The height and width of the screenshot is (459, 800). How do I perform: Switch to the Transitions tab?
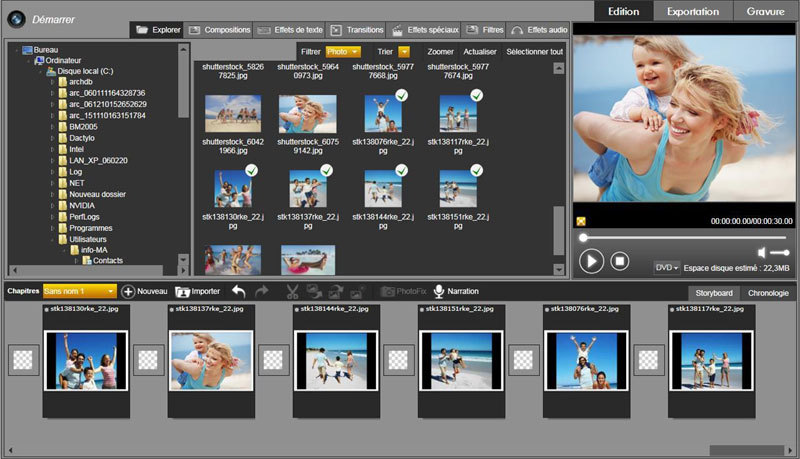[356, 31]
